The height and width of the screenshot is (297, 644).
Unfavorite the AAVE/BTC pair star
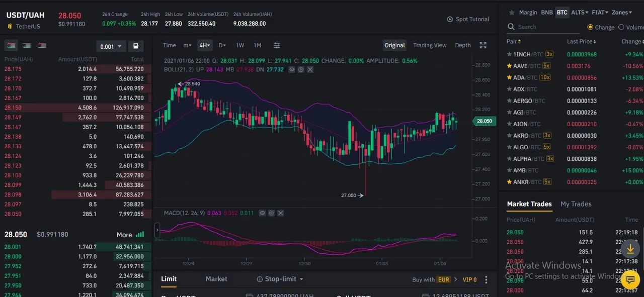pyautogui.click(x=510, y=66)
